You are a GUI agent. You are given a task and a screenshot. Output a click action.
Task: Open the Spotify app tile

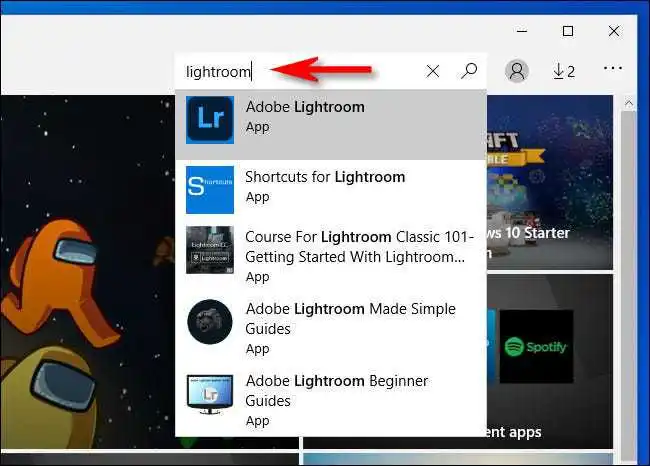click(538, 347)
